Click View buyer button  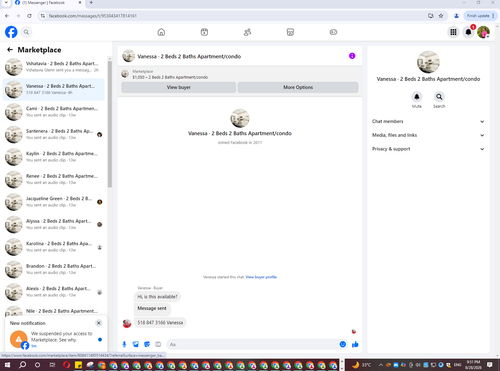(x=179, y=87)
